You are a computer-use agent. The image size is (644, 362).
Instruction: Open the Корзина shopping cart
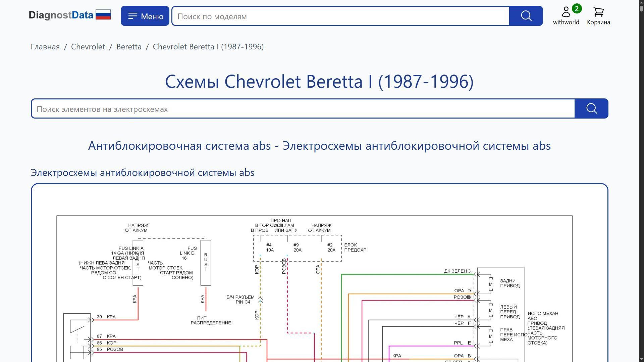click(x=598, y=16)
